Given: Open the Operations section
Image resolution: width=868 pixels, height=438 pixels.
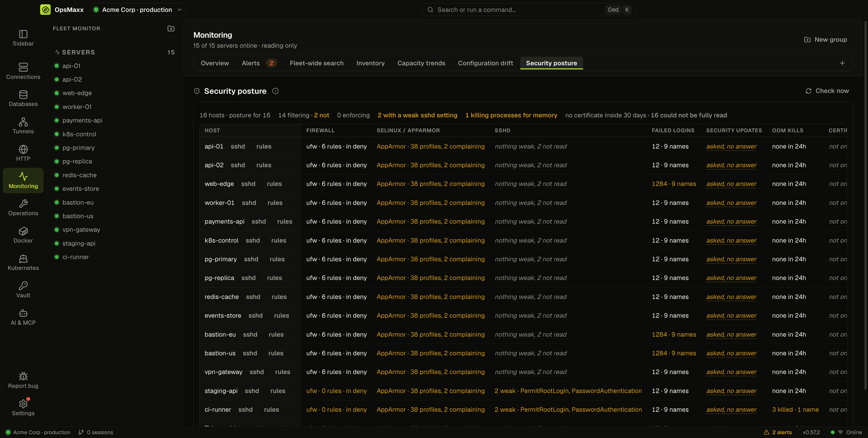Looking at the screenshot, I should point(23,208).
